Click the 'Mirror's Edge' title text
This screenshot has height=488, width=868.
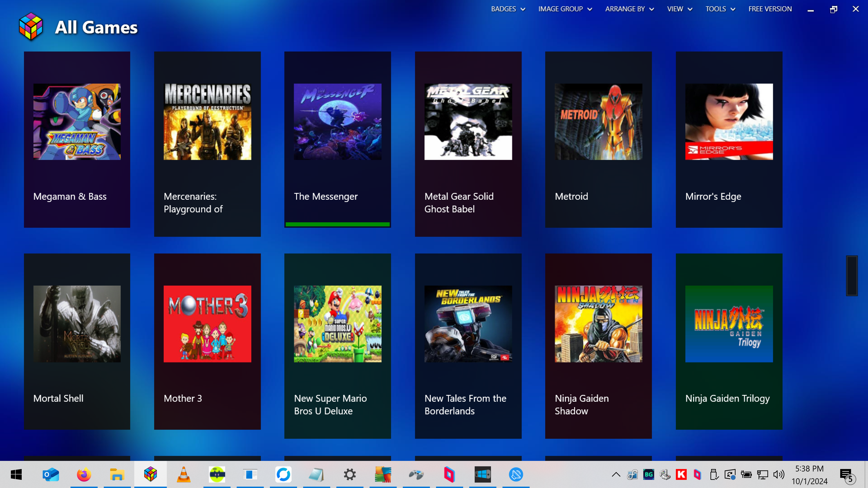coord(713,196)
